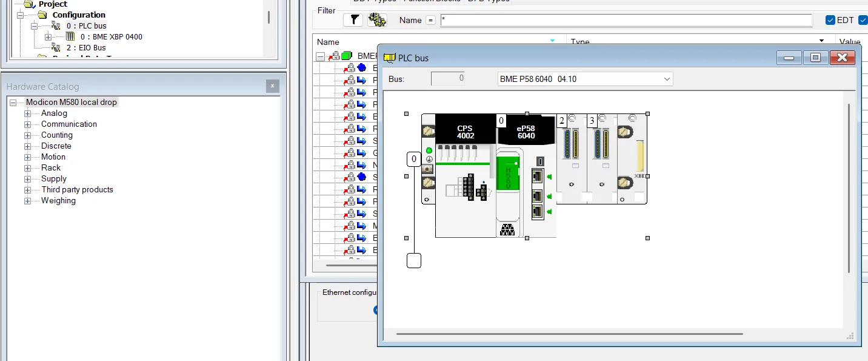The image size is (868, 361).
Task: Uncheck the EDT checkbox
Action: (830, 20)
